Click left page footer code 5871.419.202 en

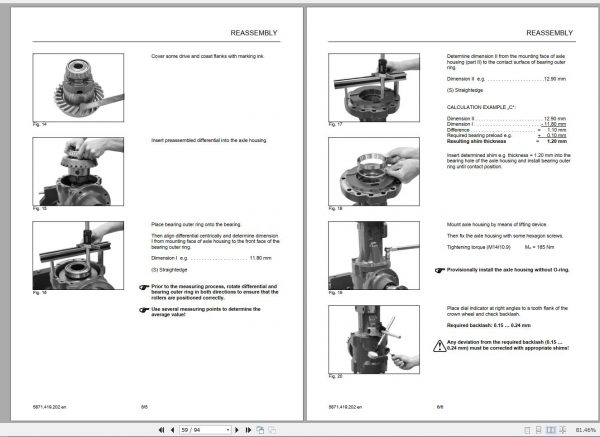tap(50, 407)
